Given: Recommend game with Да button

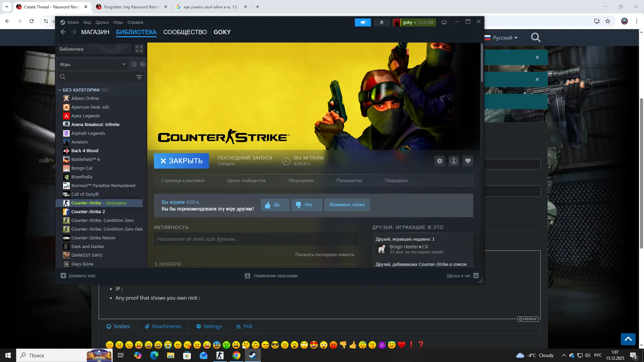Looking at the screenshot, I should point(275,205).
